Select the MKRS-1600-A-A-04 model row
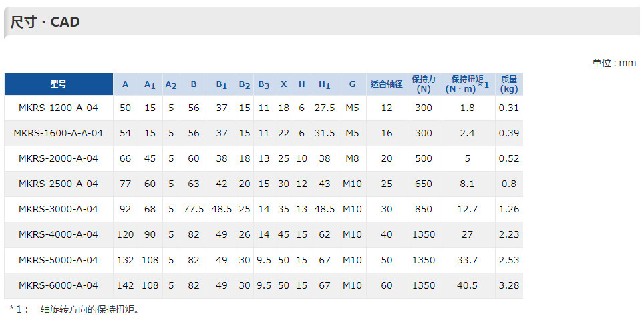The image size is (644, 322). 58,134
